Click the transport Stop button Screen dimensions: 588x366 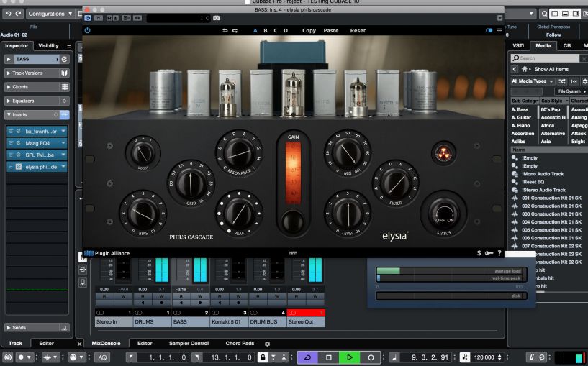tap(328, 357)
